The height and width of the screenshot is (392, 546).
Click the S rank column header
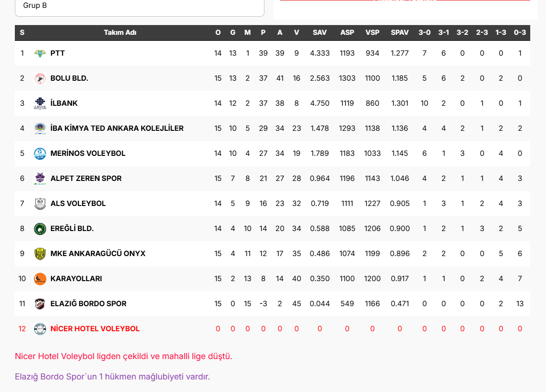click(x=22, y=33)
